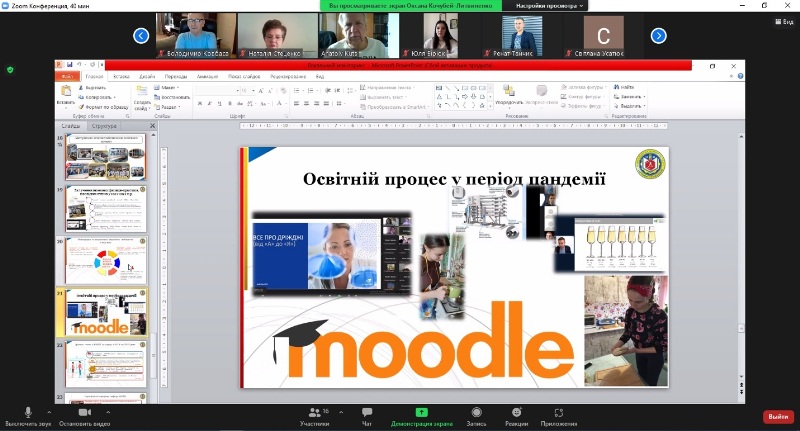Apply a bulleted list
The height and width of the screenshot is (431, 800).
[298, 91]
